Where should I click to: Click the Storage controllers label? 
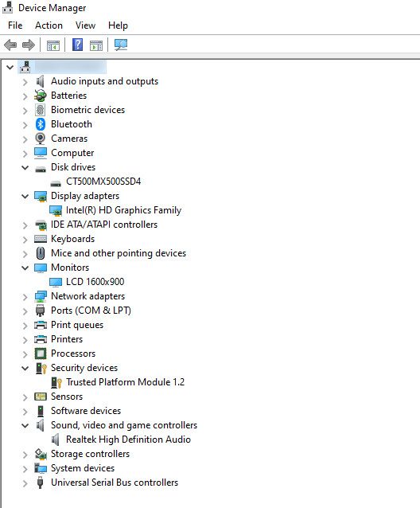90,454
